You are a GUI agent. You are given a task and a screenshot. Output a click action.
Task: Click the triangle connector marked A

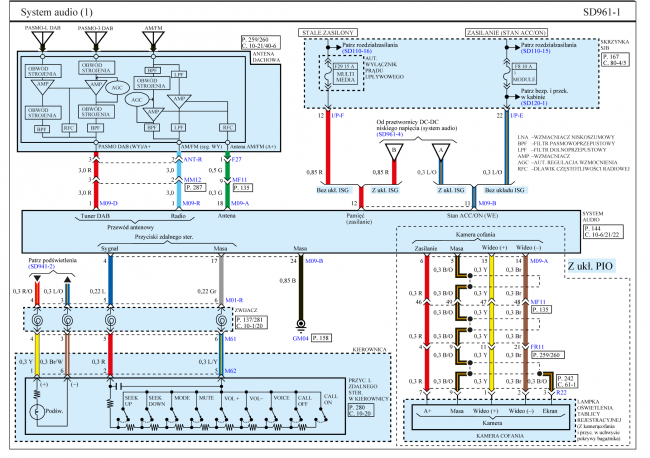tap(441, 152)
